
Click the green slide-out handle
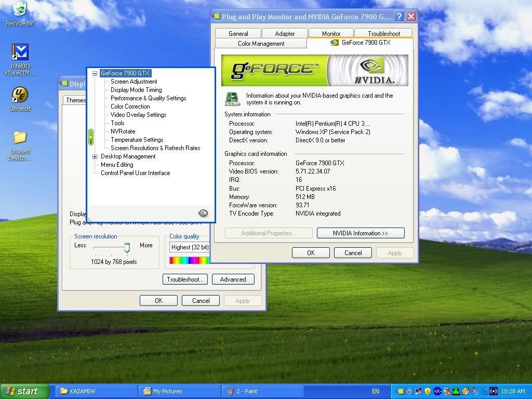(x=91, y=137)
